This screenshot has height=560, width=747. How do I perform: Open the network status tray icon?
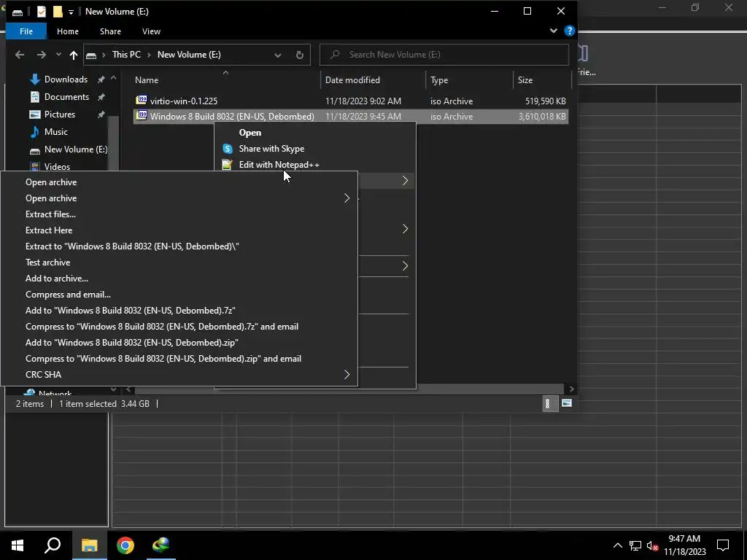pyautogui.click(x=635, y=545)
